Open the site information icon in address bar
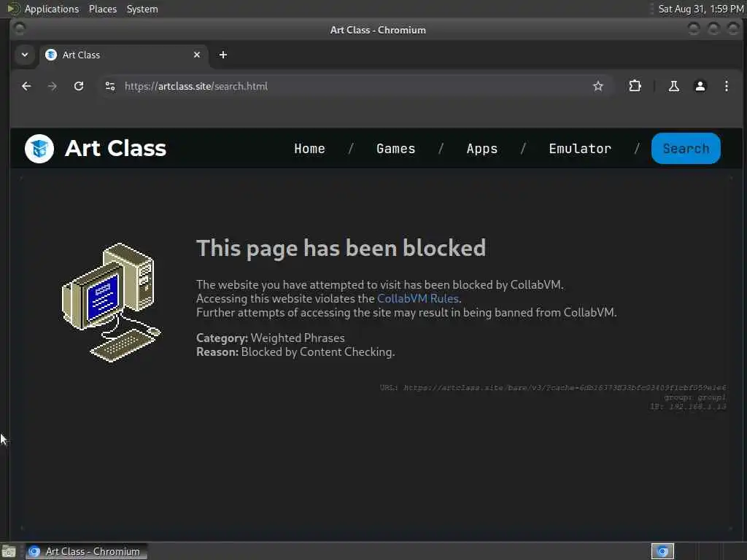The width and height of the screenshot is (747, 560). [110, 86]
